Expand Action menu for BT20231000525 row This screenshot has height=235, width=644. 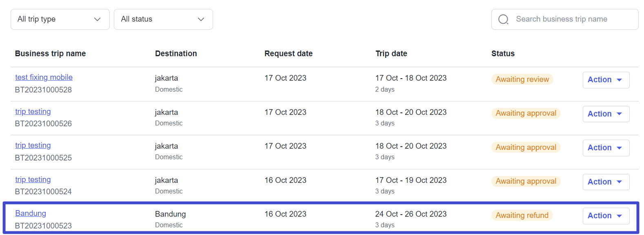click(606, 148)
